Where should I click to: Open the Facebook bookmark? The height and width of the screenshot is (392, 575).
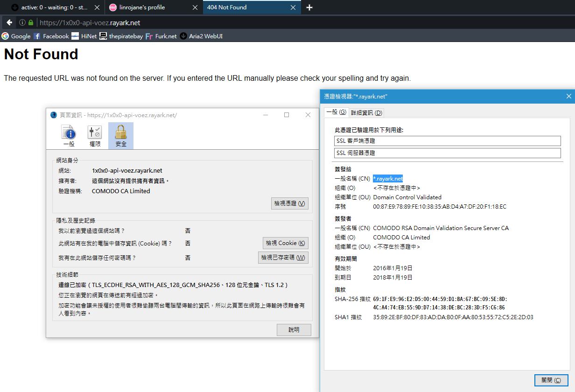(51, 36)
